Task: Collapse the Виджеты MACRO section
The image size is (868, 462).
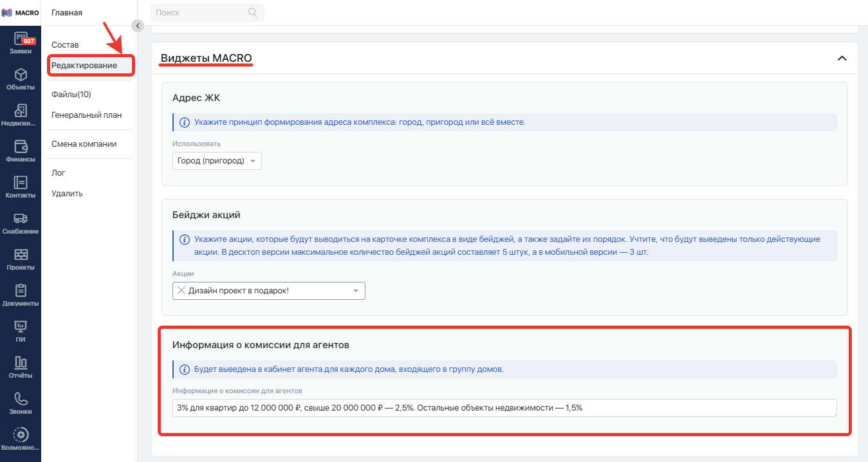Action: (842, 59)
